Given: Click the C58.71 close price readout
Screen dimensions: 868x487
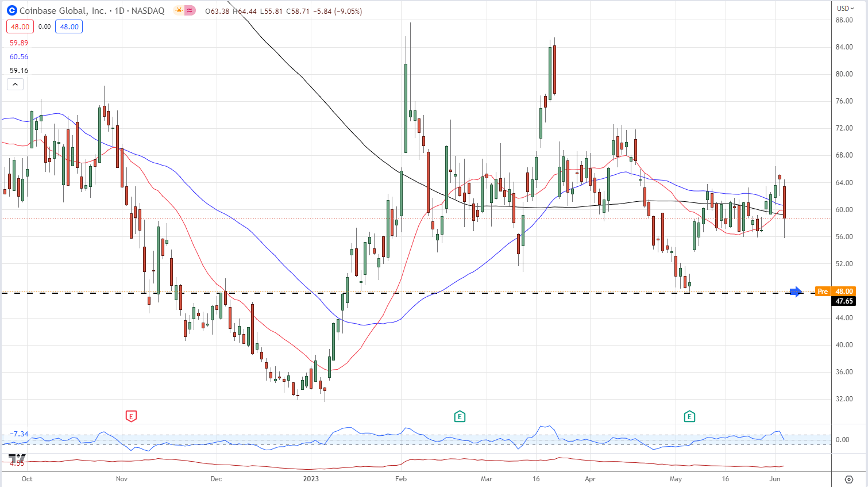Looking at the screenshot, I should tap(297, 11).
